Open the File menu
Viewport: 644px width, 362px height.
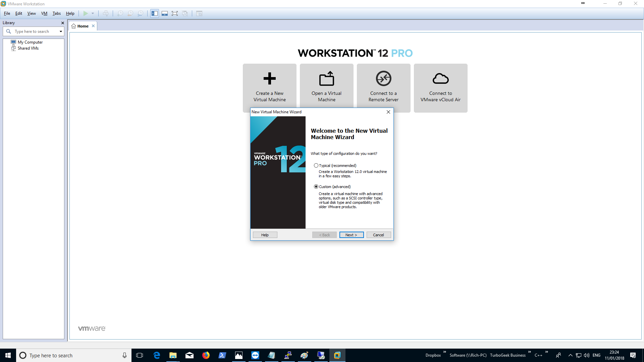[7, 13]
